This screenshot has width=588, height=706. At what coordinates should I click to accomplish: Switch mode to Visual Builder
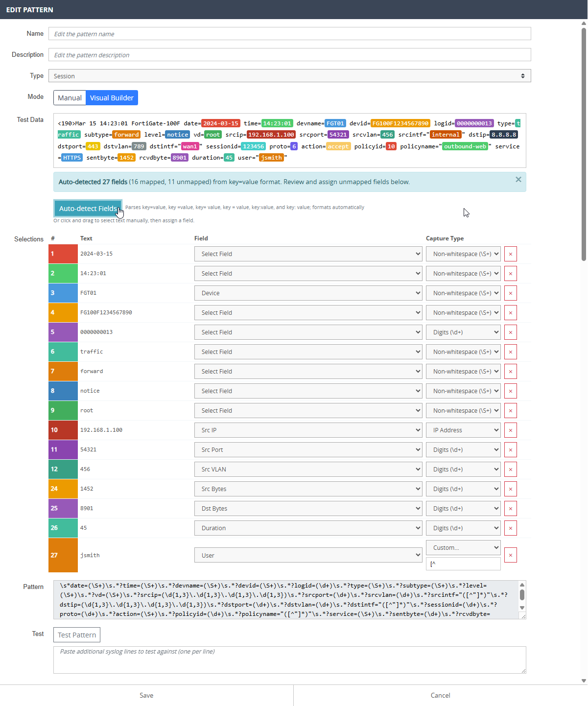pyautogui.click(x=112, y=98)
